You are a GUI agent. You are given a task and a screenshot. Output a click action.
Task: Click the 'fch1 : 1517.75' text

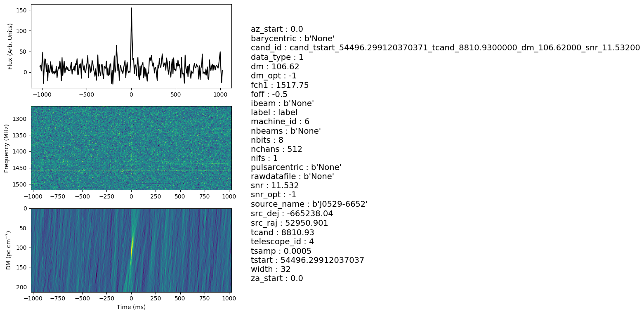point(280,85)
